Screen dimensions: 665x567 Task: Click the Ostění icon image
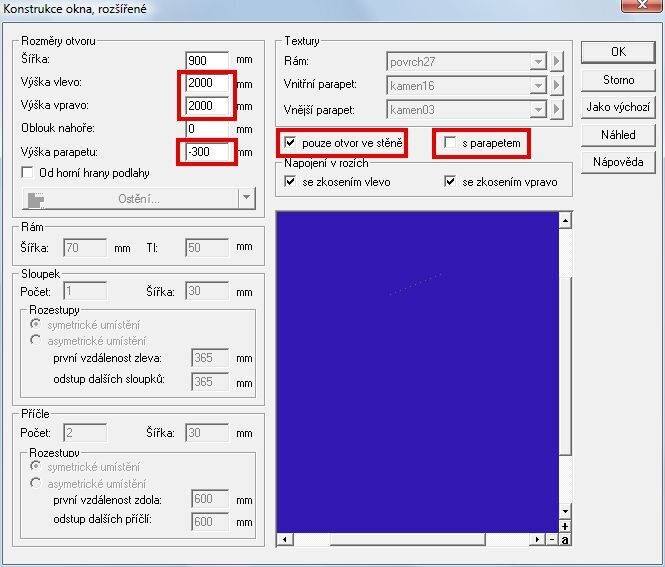(x=36, y=200)
